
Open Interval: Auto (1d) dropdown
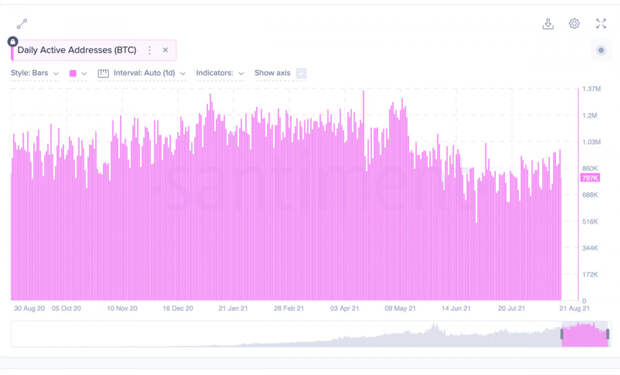[x=149, y=73]
